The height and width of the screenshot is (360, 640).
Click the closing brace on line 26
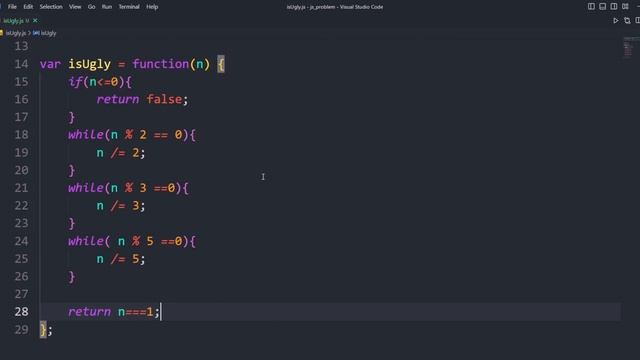(x=72, y=277)
